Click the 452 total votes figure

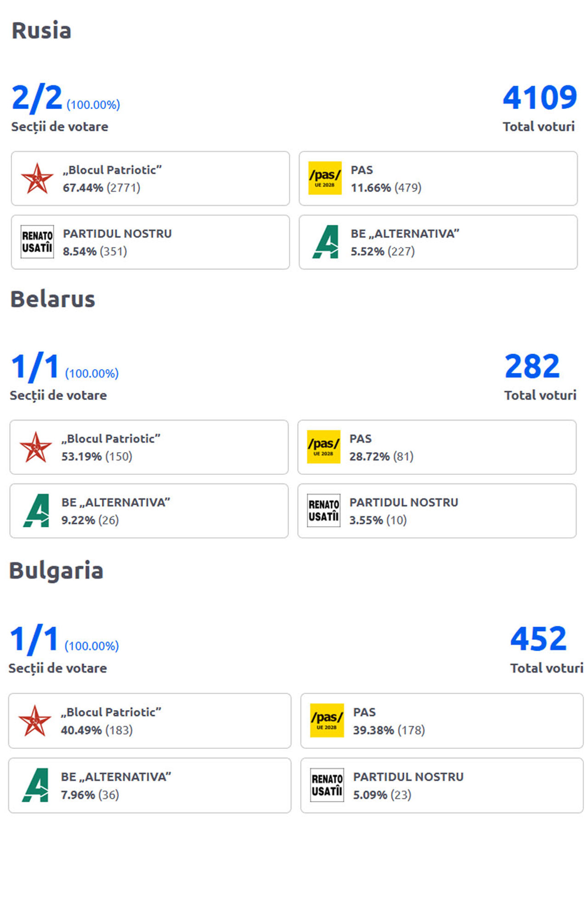(538, 639)
